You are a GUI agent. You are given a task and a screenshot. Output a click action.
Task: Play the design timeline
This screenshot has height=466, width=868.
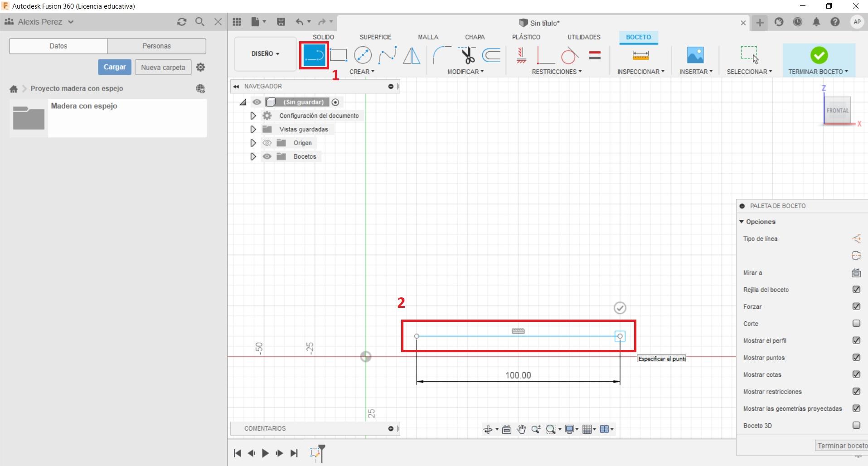[x=266, y=453]
